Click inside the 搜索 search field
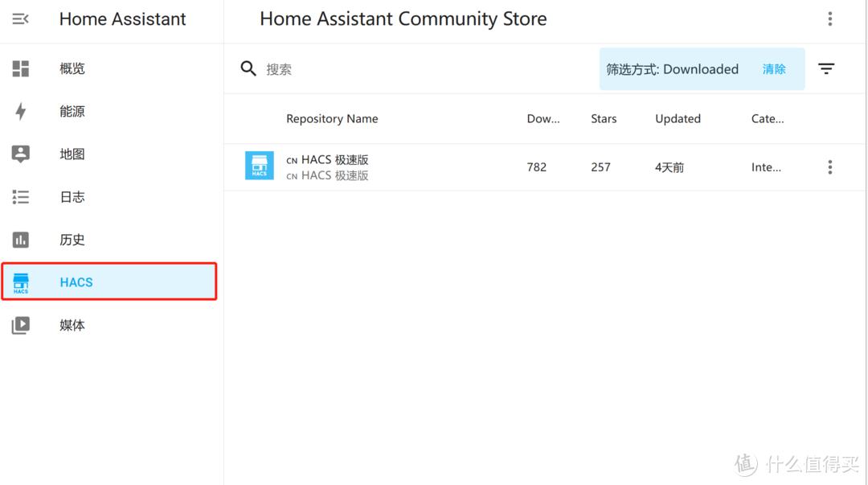This screenshot has width=868, height=485. tap(321, 68)
